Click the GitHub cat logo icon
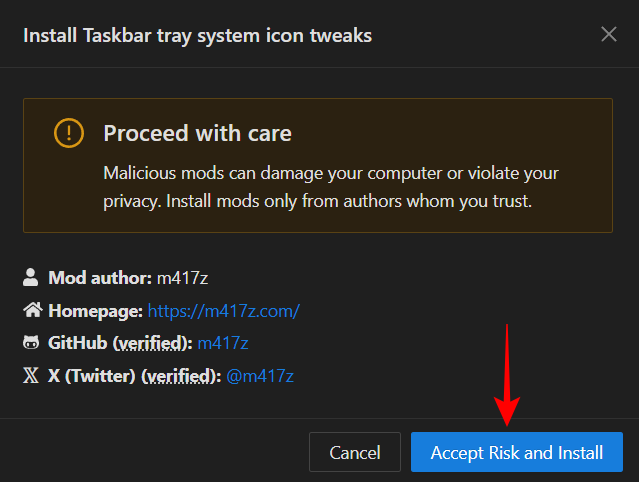639x482 pixels. pyautogui.click(x=30, y=343)
